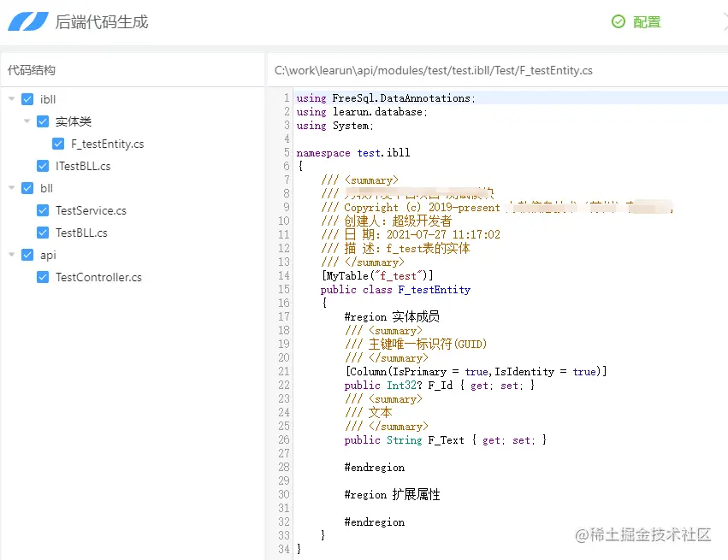
Task: Toggle the TestService.cs checkbox
Action: (43, 210)
